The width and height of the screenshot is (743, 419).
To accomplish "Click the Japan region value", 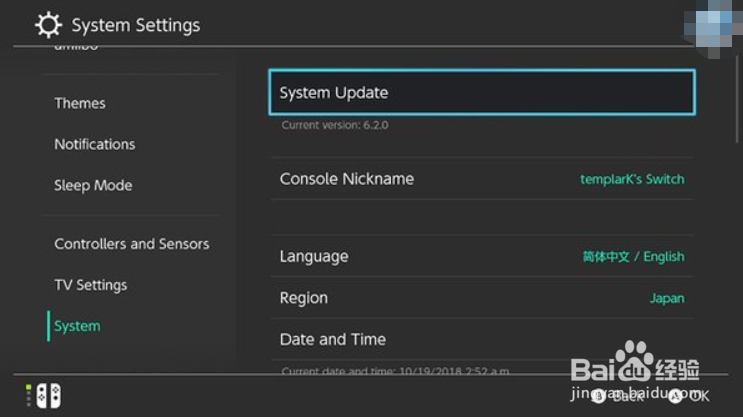I will pos(667,298).
